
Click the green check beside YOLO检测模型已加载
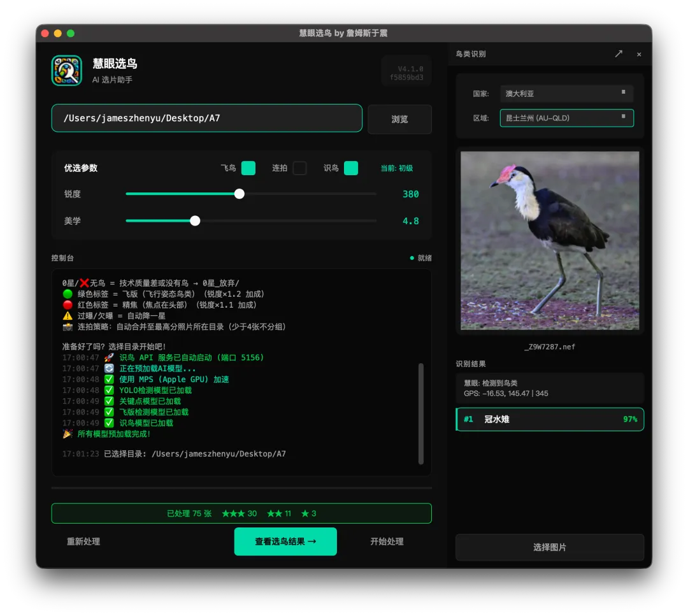coord(110,390)
